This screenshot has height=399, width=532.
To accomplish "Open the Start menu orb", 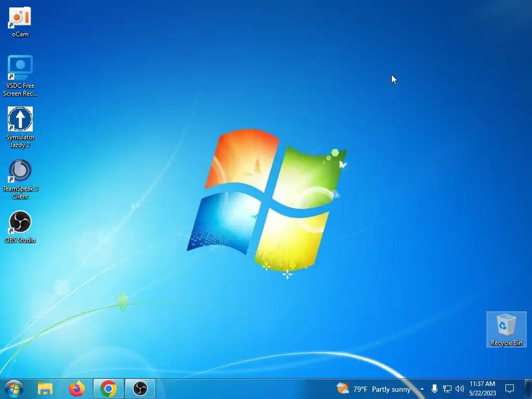I will point(14,389).
